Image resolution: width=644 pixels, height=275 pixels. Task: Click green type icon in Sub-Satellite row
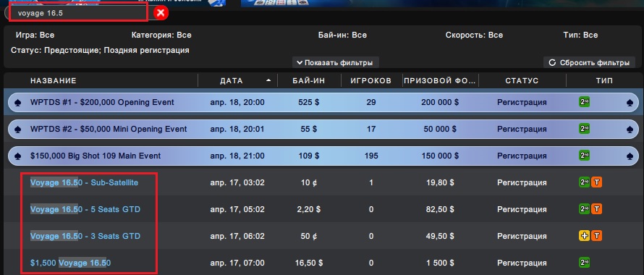point(584,182)
